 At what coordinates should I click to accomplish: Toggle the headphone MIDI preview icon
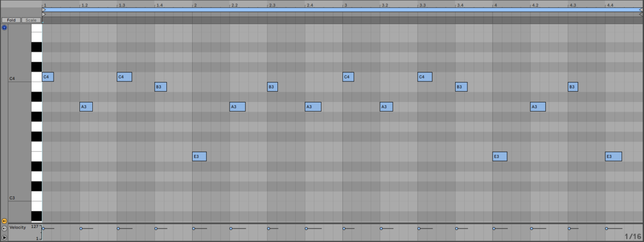pos(4,27)
